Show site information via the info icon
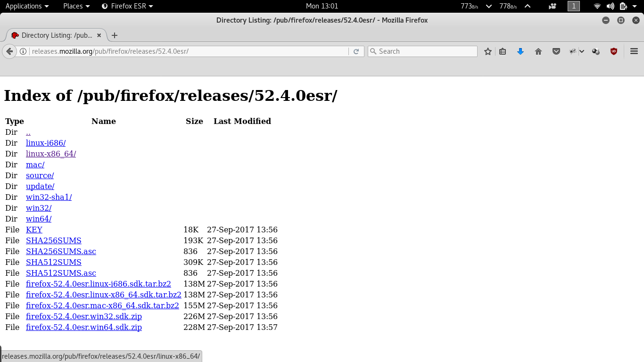This screenshot has height=362, width=644. [23, 51]
